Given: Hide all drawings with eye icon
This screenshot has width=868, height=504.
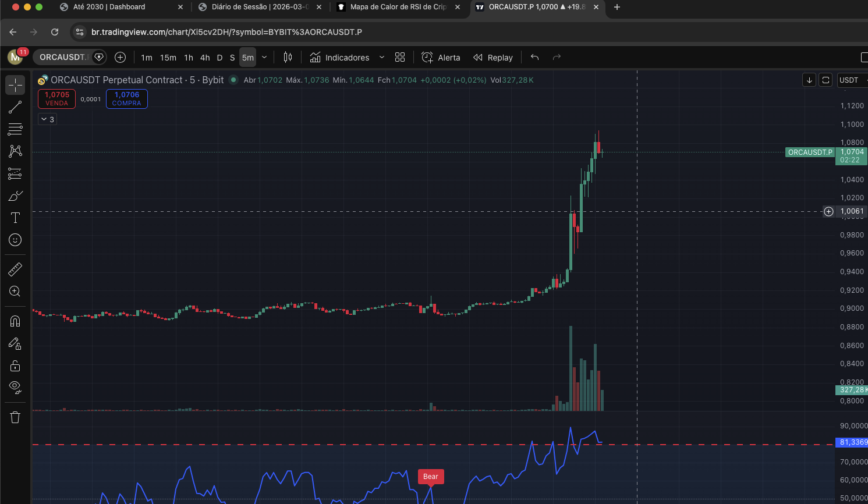Looking at the screenshot, I should (x=15, y=387).
